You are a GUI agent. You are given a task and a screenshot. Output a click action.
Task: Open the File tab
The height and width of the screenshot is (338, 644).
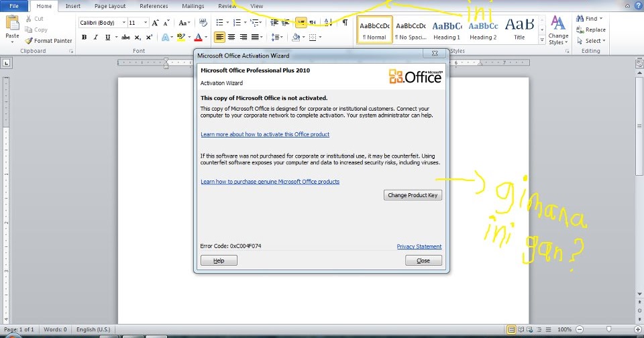coord(14,6)
